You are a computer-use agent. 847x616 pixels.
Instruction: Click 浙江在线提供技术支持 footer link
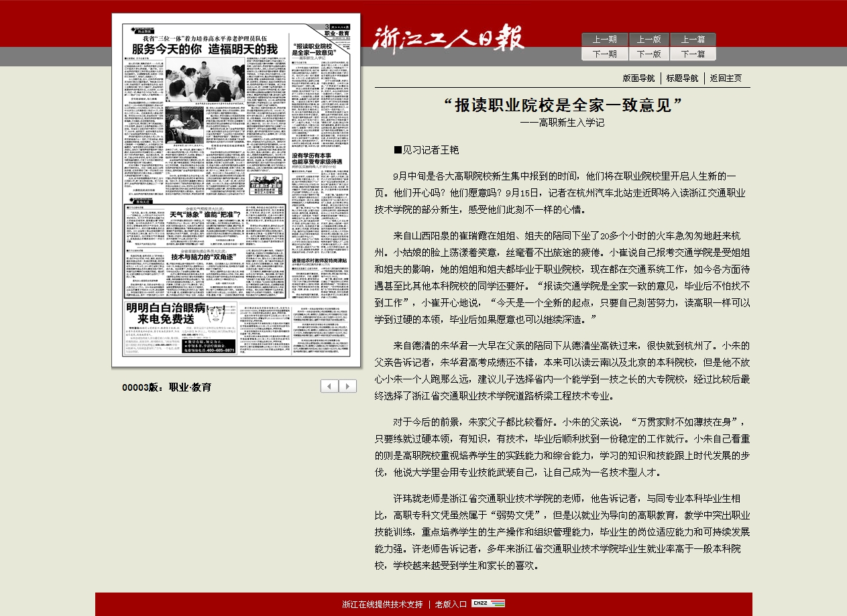(382, 604)
